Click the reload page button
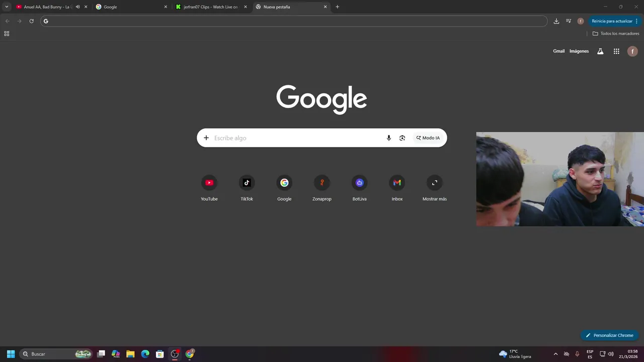The height and width of the screenshot is (362, 644). (x=31, y=21)
